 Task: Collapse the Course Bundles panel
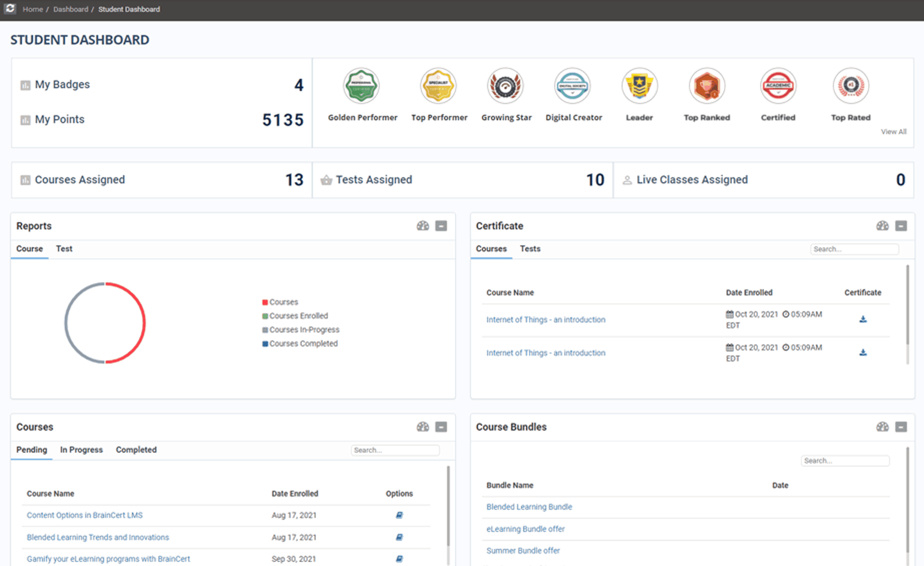901,427
